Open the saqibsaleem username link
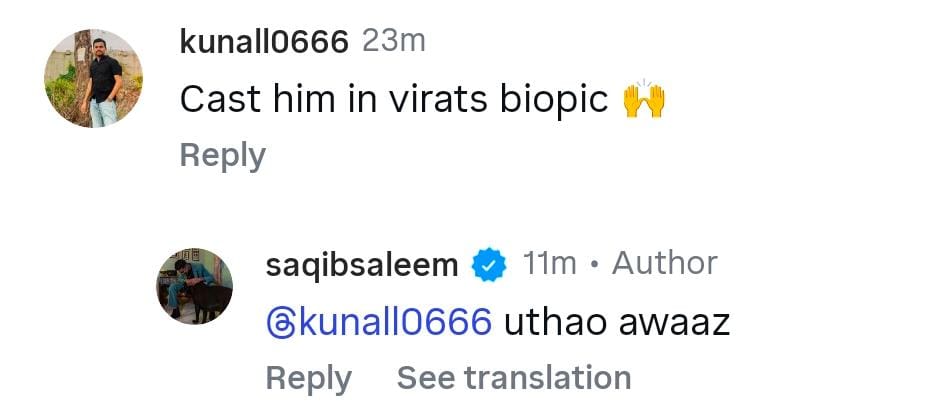Screen dimensions: 936x406 click(362, 264)
